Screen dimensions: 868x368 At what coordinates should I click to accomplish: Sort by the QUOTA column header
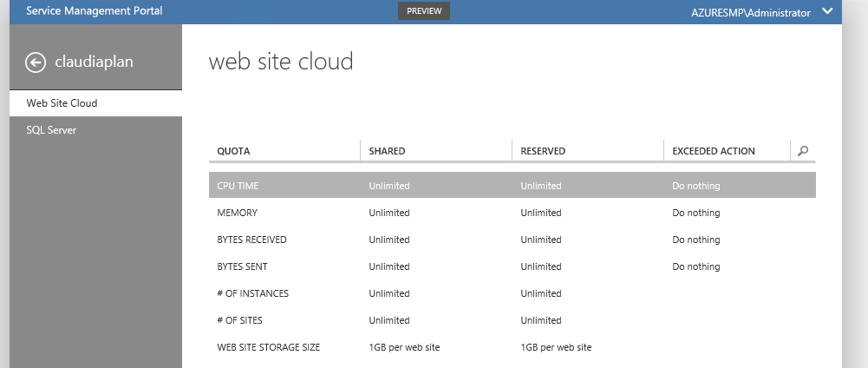[233, 151]
